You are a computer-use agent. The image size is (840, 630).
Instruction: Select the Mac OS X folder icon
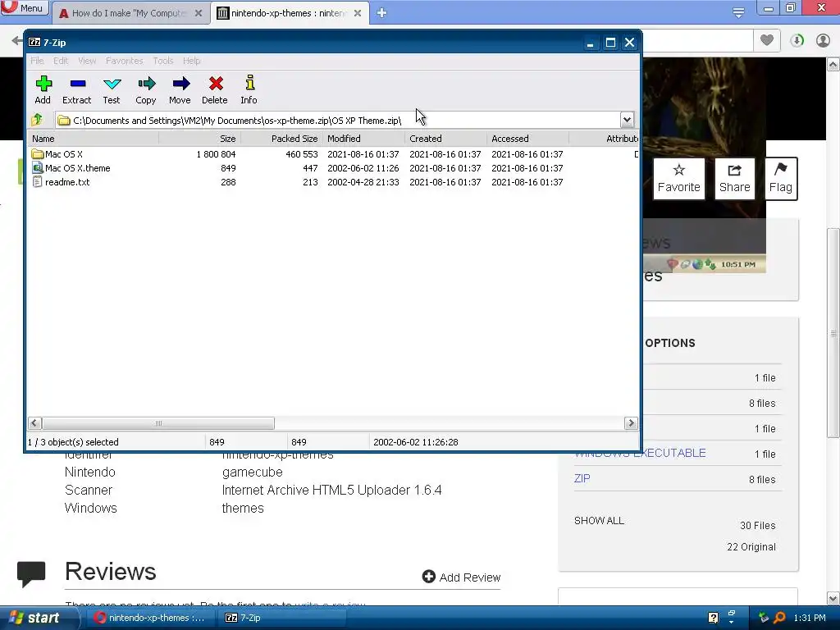coord(37,154)
